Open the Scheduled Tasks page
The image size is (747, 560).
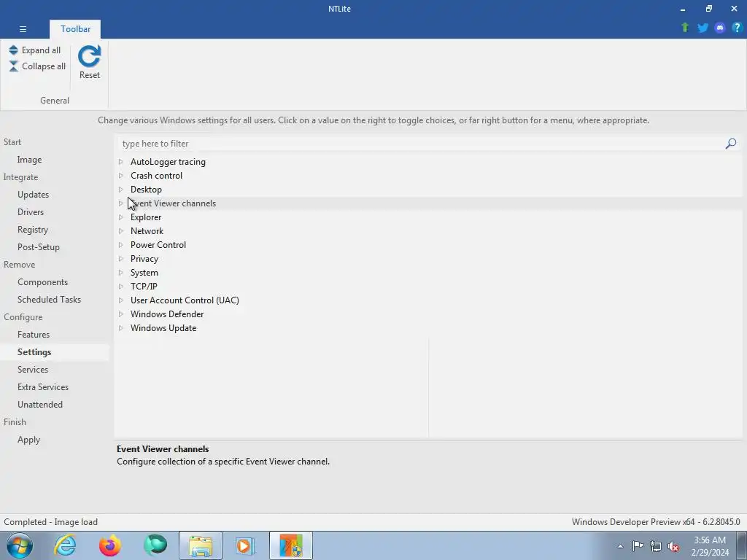[x=49, y=300]
